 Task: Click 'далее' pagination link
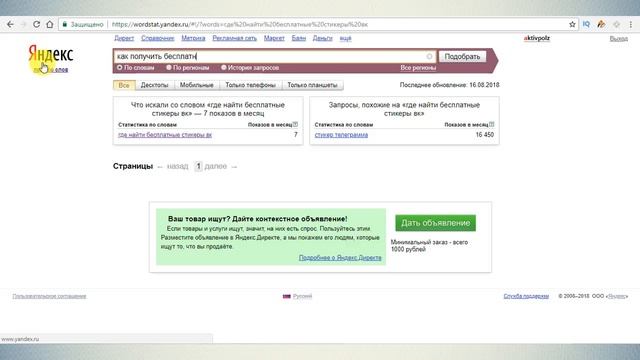[x=216, y=166]
